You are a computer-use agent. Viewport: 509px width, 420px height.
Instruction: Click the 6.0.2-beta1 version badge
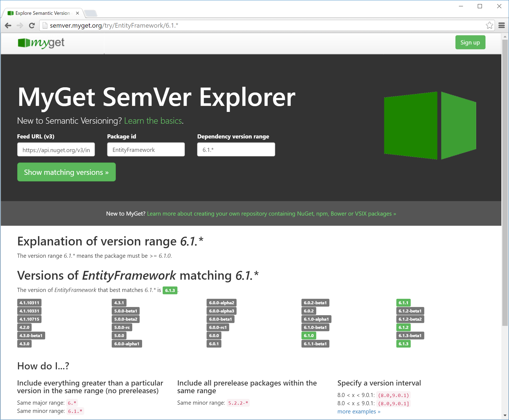(315, 303)
